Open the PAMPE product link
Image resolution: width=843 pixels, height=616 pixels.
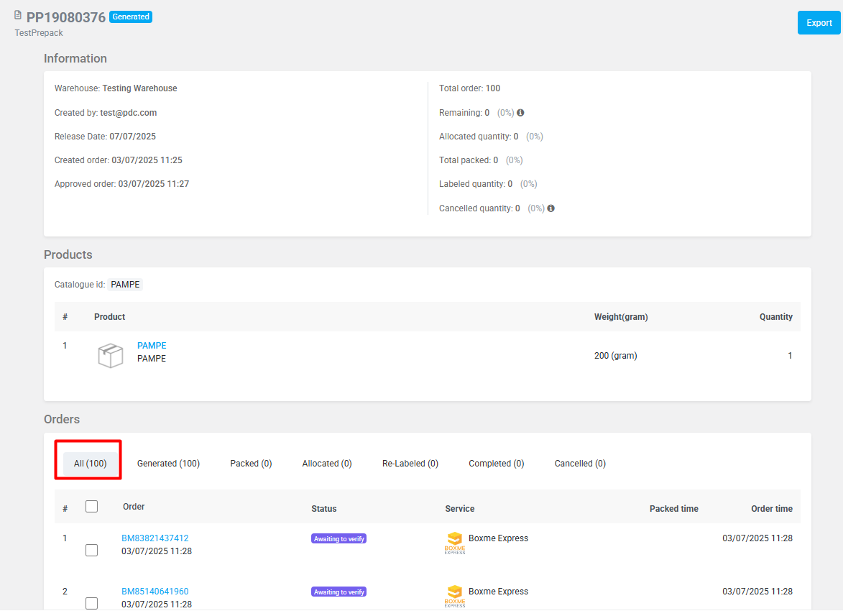pyautogui.click(x=152, y=346)
